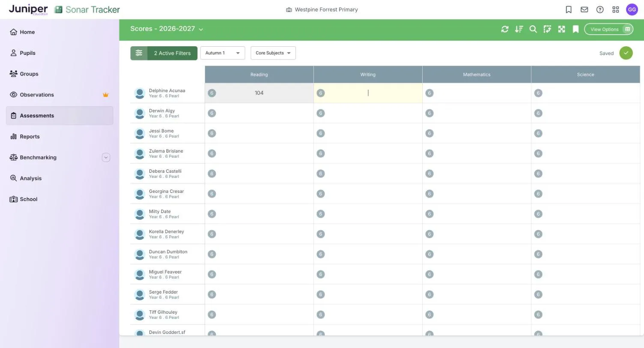Open the Scores - 2026-2027 year dropdown
This screenshot has height=348, width=644.
[167, 29]
